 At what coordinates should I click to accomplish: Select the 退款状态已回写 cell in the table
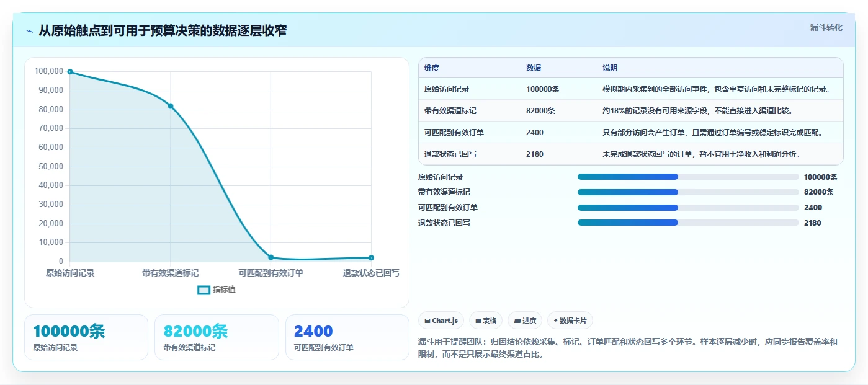pyautogui.click(x=450, y=154)
